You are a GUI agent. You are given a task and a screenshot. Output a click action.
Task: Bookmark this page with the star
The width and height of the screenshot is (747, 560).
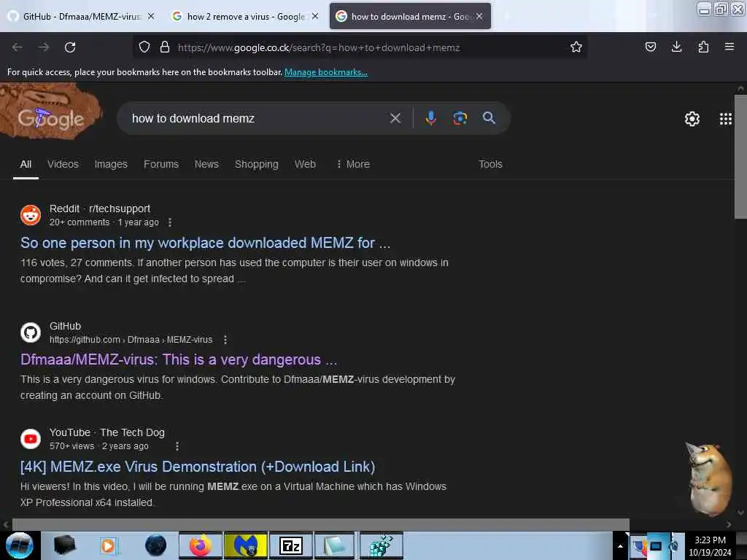tap(576, 47)
